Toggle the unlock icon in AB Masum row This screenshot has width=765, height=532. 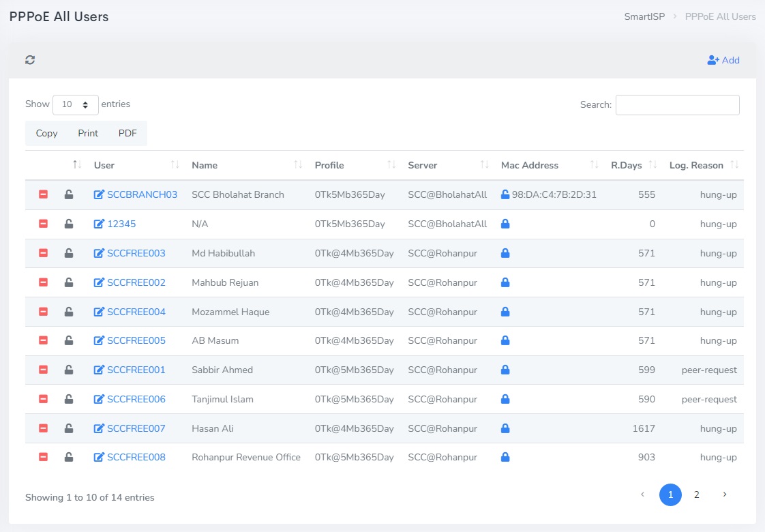pos(69,341)
